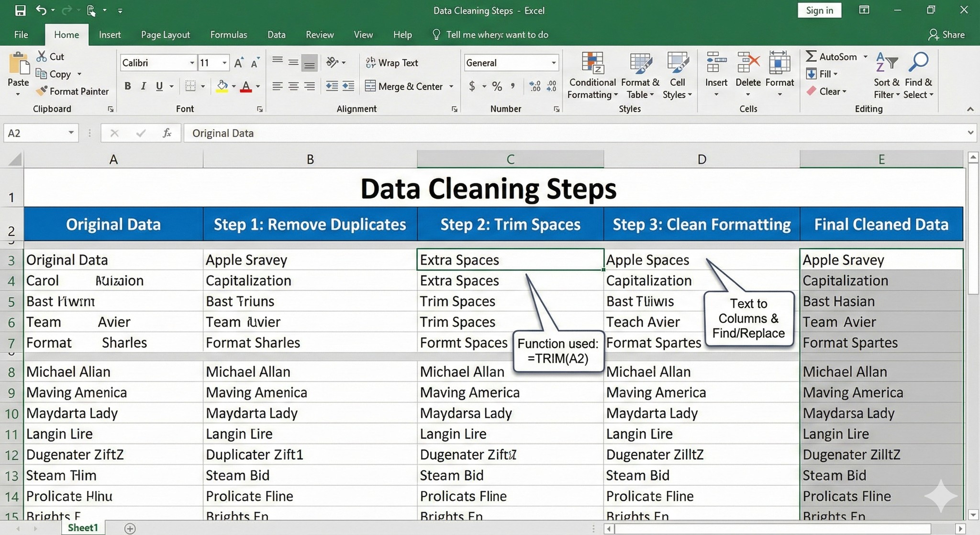Switch to the Formulas tab
This screenshot has height=535, width=980.
tap(229, 34)
